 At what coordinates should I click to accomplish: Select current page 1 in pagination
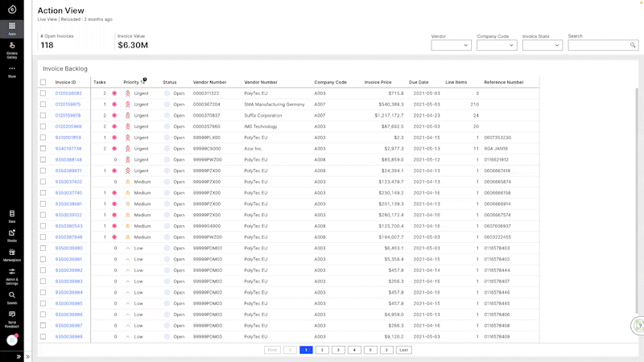coord(306,350)
